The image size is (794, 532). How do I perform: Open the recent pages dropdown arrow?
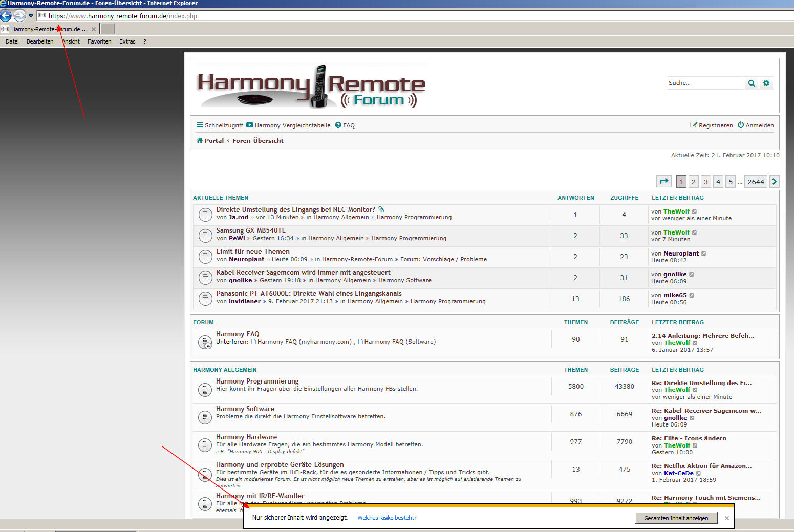(x=31, y=16)
